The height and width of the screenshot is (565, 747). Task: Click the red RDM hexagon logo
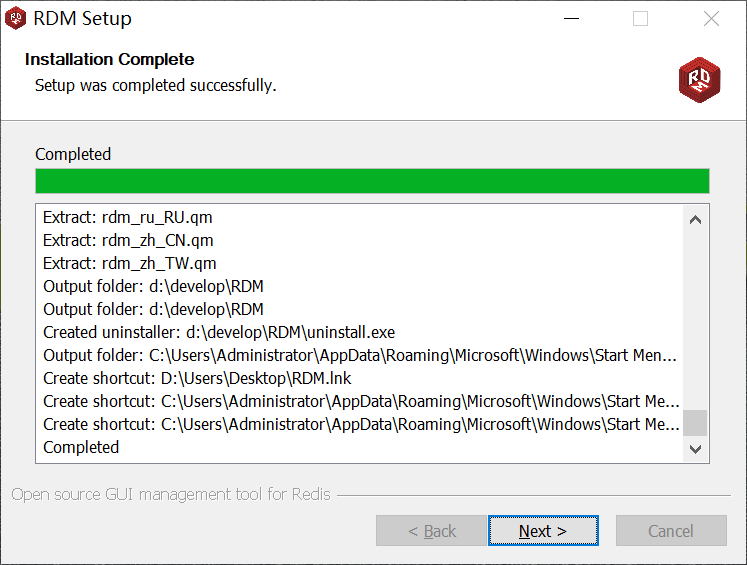pyautogui.click(x=699, y=78)
